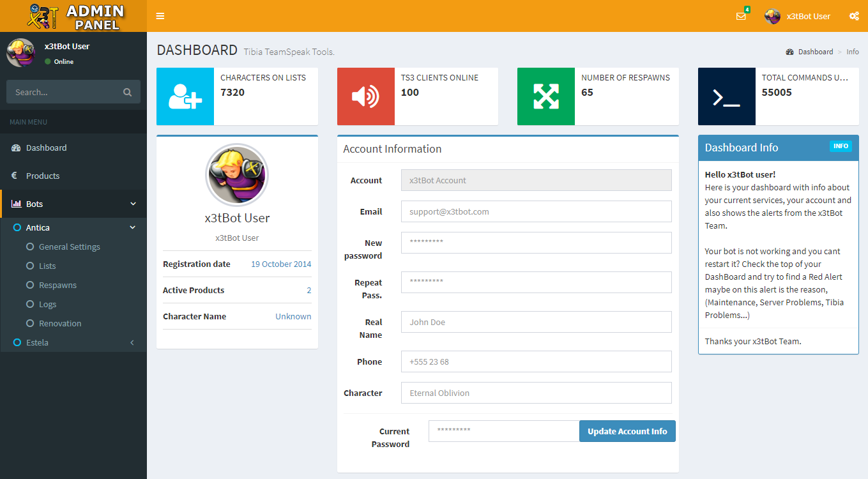Screen dimensions: 868x479
Task: Focus the New password field
Action: [537, 243]
